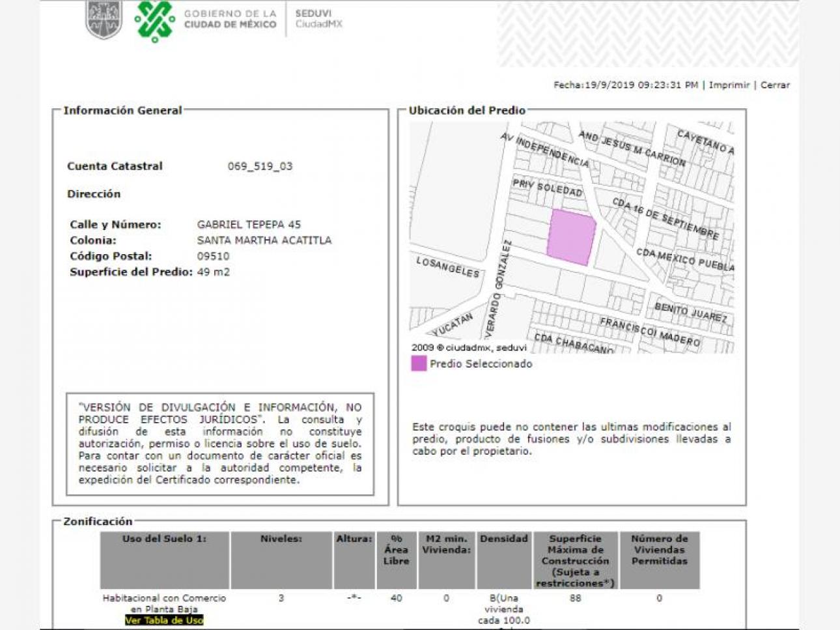Click the Cda Mexico Puebla label on map

pos(685,259)
